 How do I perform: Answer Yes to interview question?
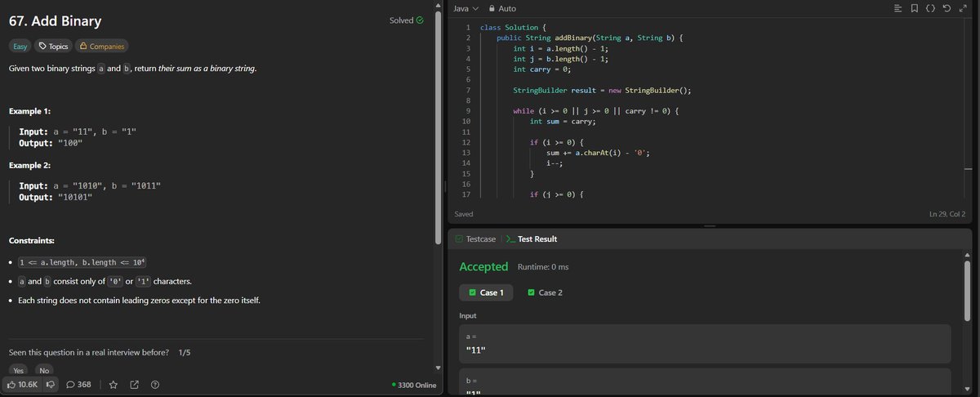[x=18, y=371]
